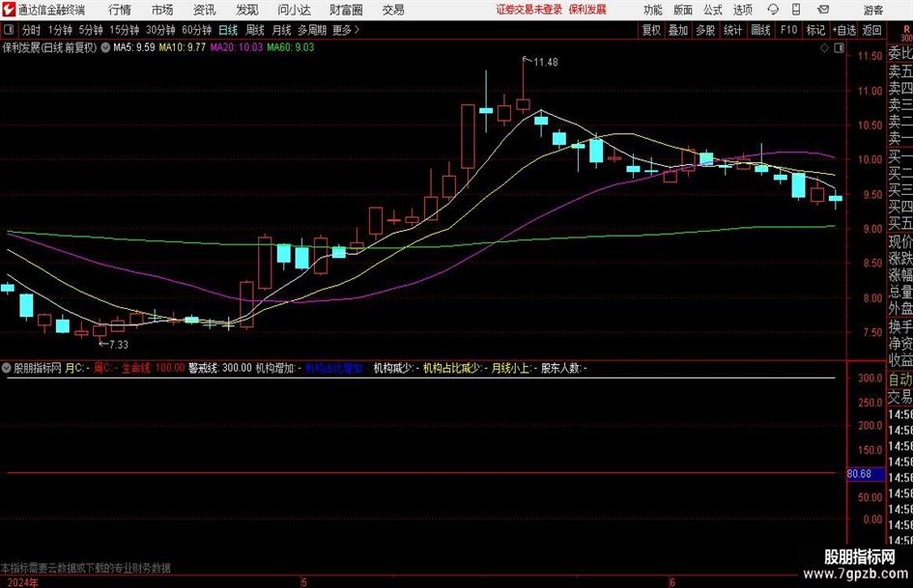
Task: Click the MA20: 10.03 indicator value
Action: [237, 47]
